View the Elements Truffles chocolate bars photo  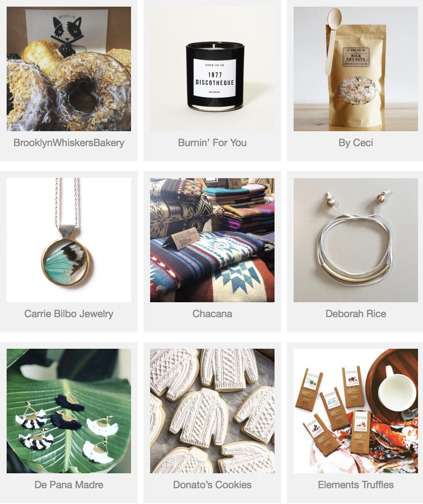356,411
